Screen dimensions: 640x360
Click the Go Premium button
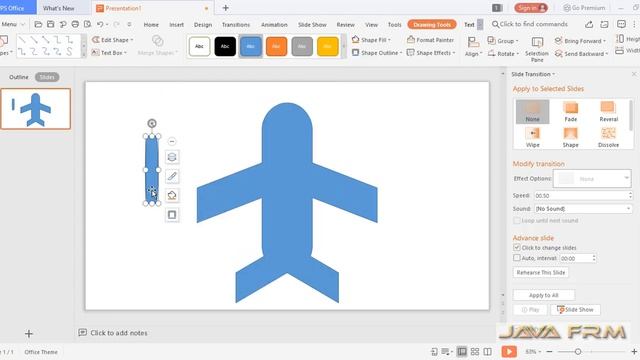(584, 8)
